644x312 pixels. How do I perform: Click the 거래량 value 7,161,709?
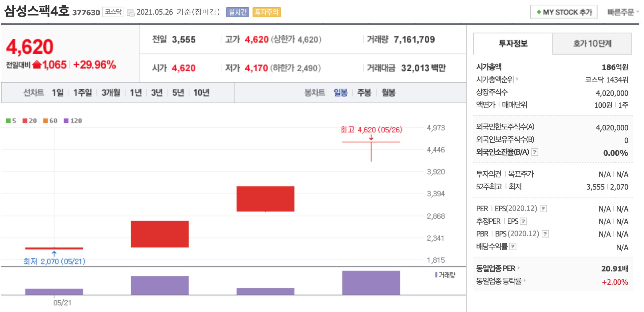tap(414, 40)
